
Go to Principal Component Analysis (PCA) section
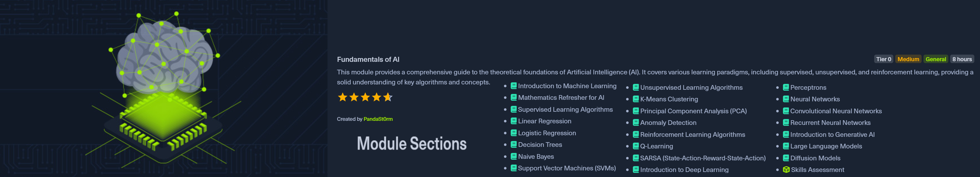[693, 111]
